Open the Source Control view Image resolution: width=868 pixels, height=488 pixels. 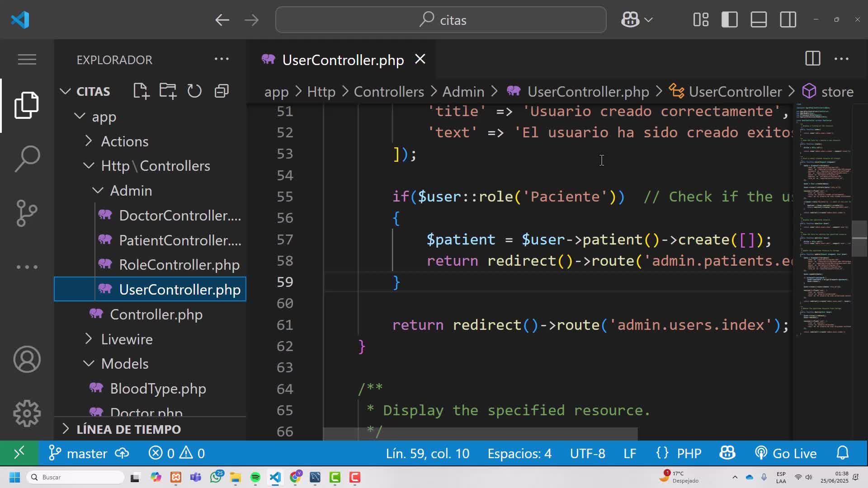tap(27, 213)
